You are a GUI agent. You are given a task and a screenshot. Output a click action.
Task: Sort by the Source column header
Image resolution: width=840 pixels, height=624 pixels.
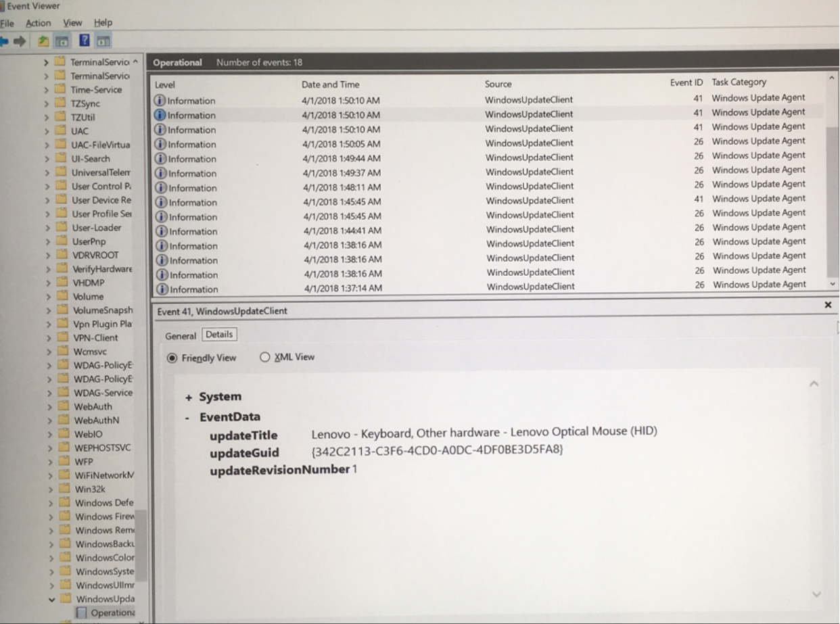[498, 85]
